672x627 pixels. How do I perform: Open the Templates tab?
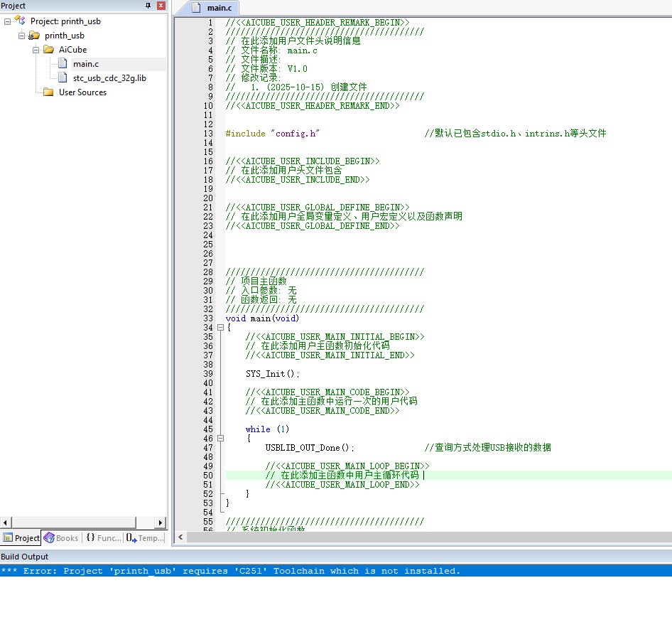[x=145, y=538]
